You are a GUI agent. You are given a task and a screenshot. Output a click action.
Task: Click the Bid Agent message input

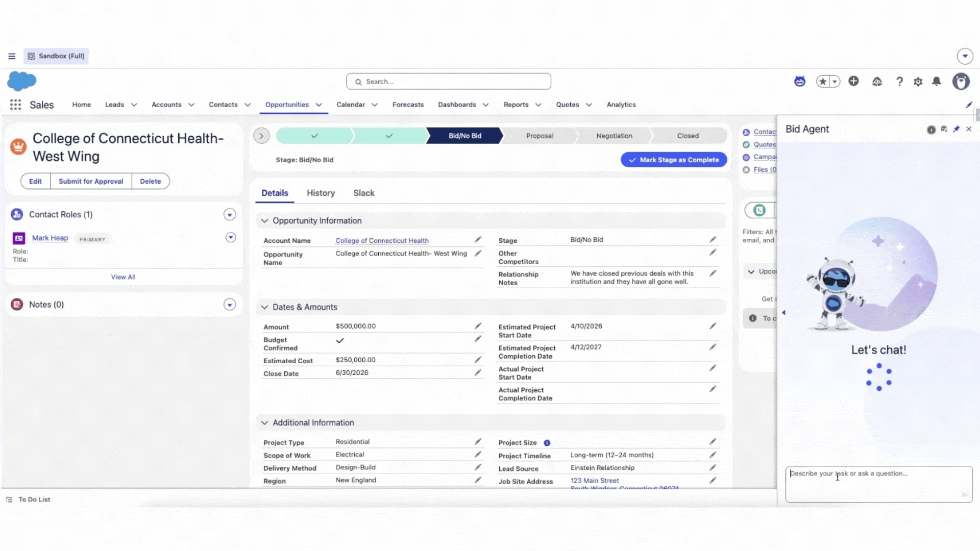point(879,484)
